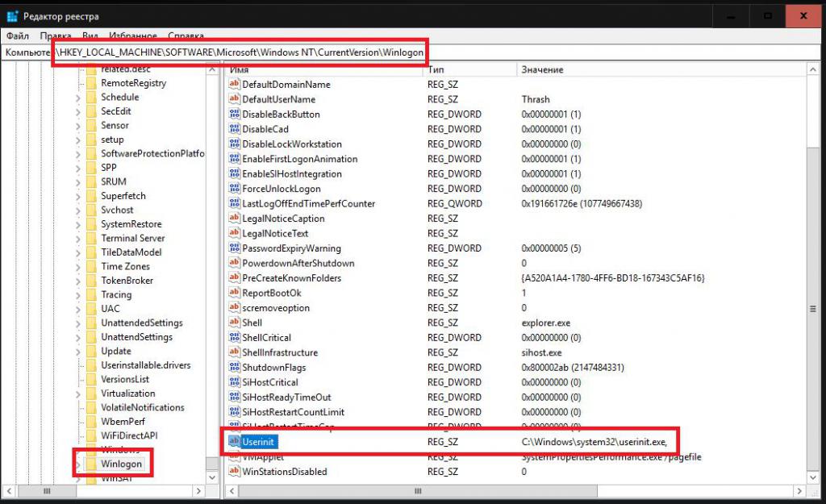The height and width of the screenshot is (504, 826).
Task: Click the Registry Editor title bar icon
Action: point(12,16)
